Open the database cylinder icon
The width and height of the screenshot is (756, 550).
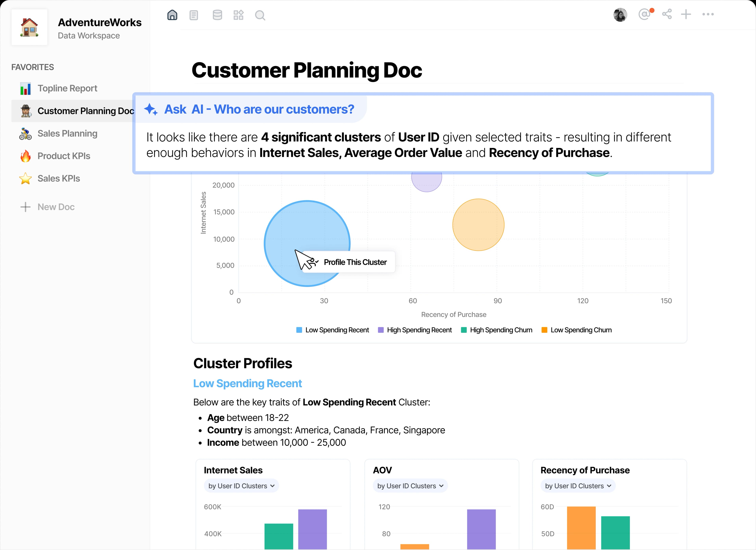[217, 15]
